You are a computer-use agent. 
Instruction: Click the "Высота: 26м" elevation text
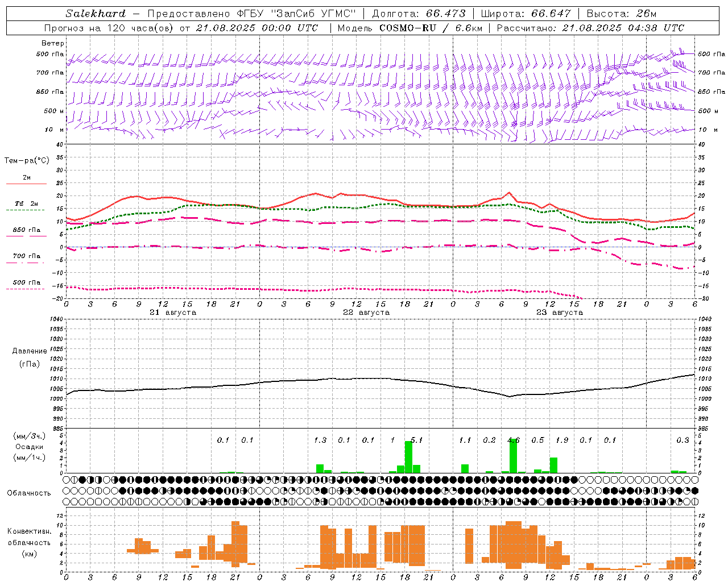[622, 14]
